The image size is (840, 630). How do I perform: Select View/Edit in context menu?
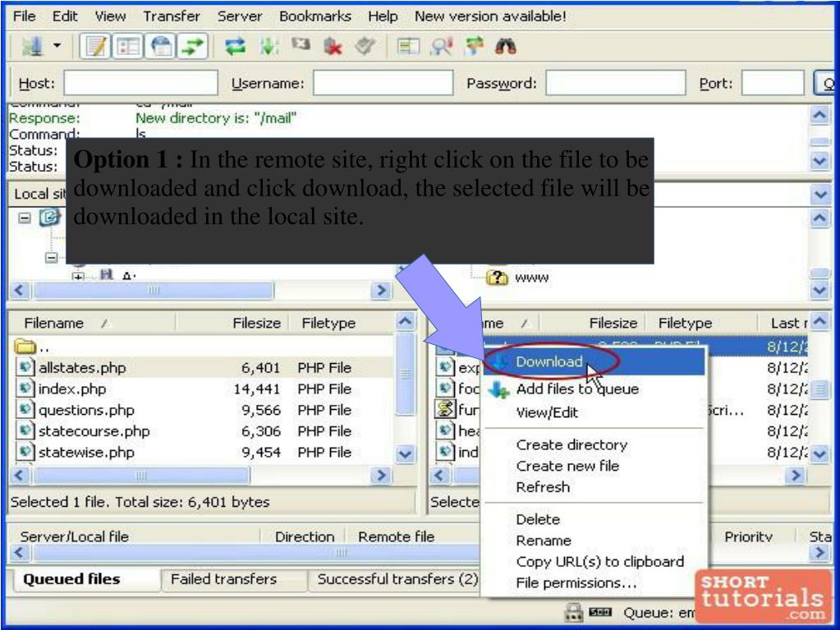pos(594,412)
